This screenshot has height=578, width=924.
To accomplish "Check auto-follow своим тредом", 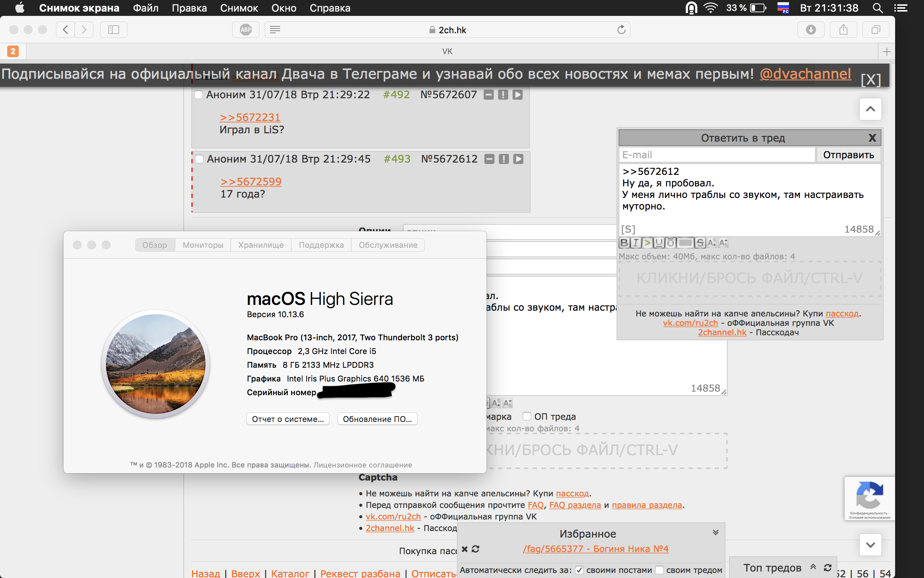I will [x=659, y=570].
